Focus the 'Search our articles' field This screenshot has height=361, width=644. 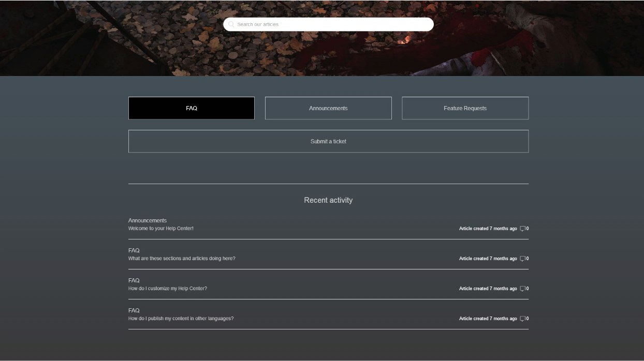(x=328, y=24)
